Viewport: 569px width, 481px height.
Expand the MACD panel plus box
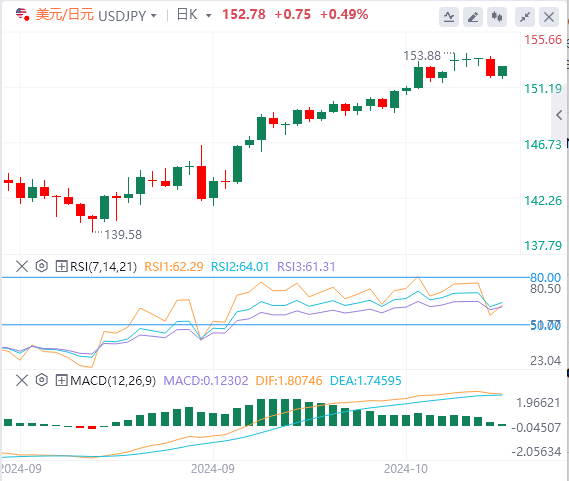(61, 380)
